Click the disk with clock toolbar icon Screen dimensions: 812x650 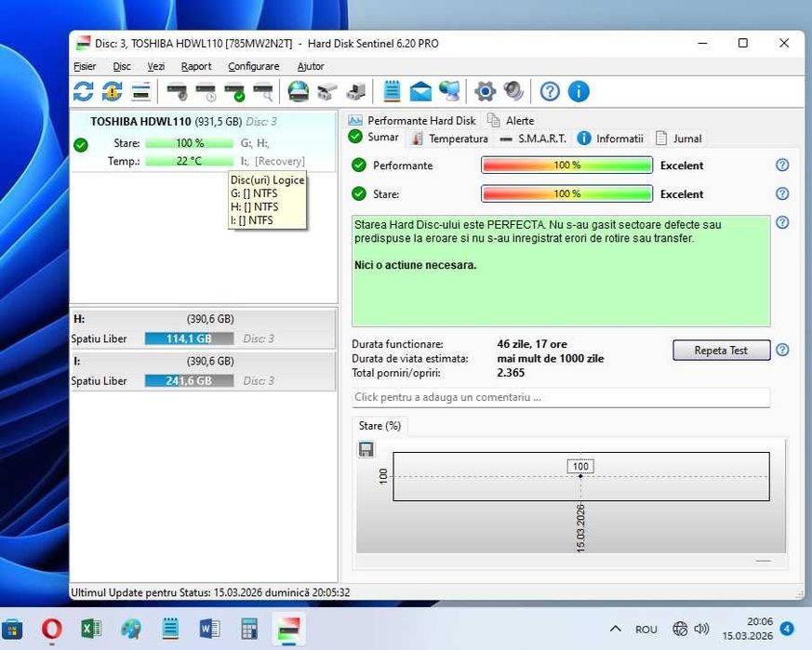[x=206, y=92]
